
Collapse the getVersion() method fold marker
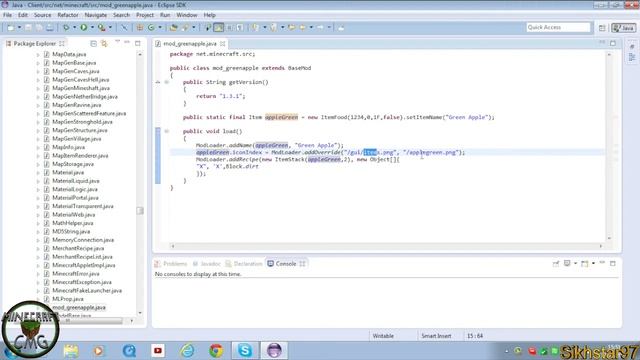(x=167, y=82)
